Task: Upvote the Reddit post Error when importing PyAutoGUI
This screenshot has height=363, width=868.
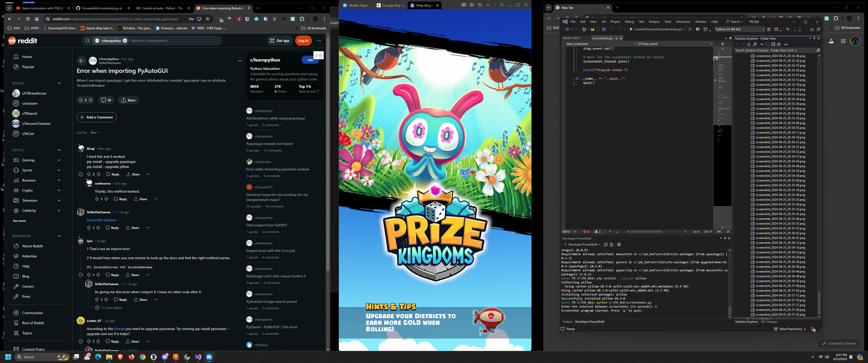Action: (80, 100)
